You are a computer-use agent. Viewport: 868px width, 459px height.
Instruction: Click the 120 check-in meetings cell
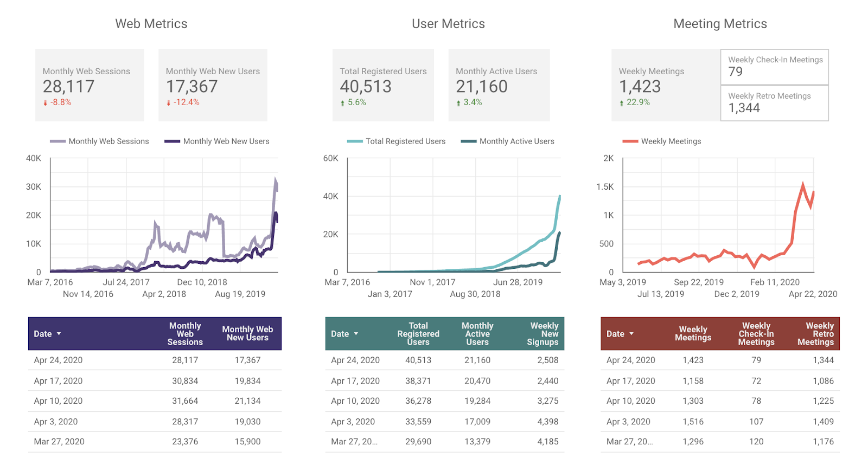click(756, 442)
